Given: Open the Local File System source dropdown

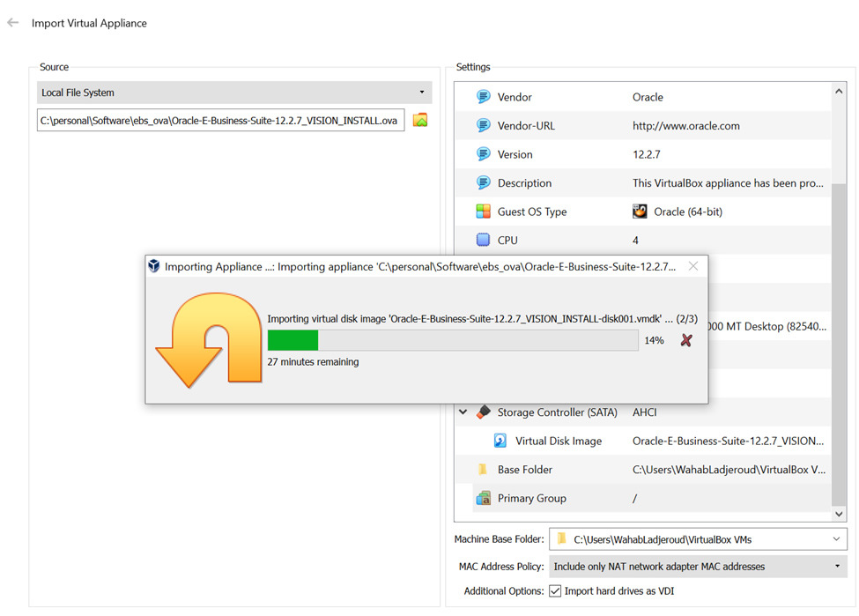Looking at the screenshot, I should [x=234, y=93].
